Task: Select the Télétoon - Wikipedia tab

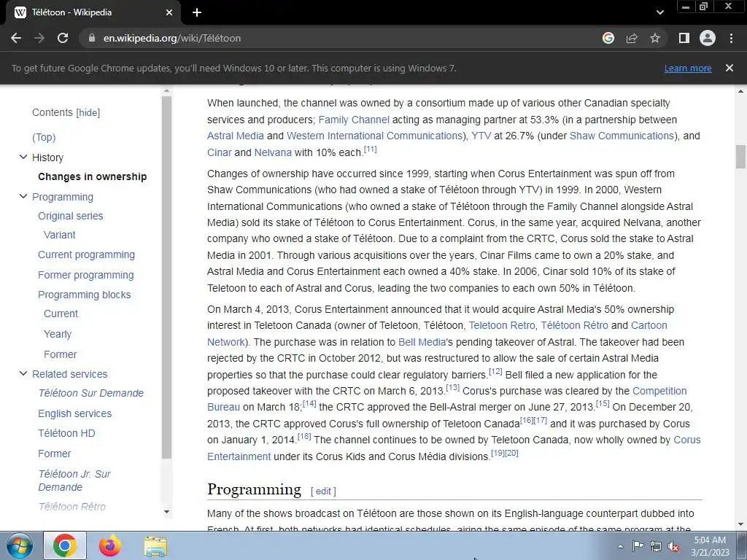Action: click(x=93, y=12)
